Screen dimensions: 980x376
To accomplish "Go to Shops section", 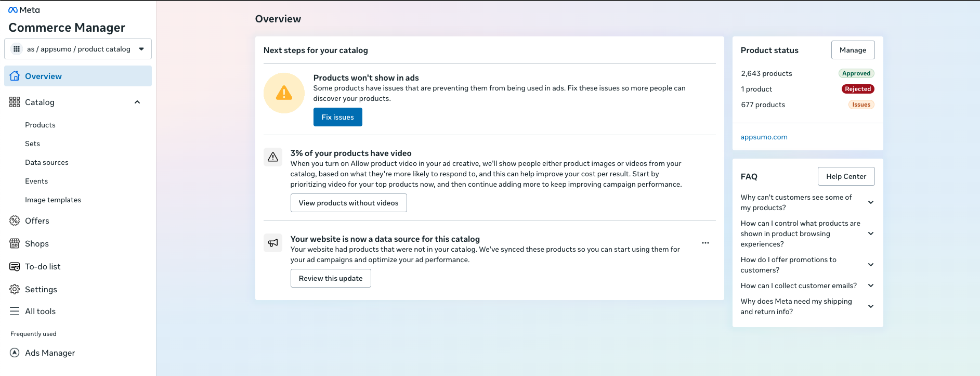I will [37, 243].
